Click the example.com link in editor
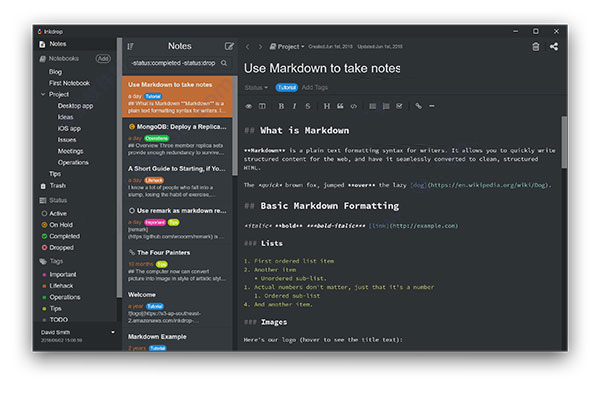The height and width of the screenshot is (400, 600). pos(413,226)
